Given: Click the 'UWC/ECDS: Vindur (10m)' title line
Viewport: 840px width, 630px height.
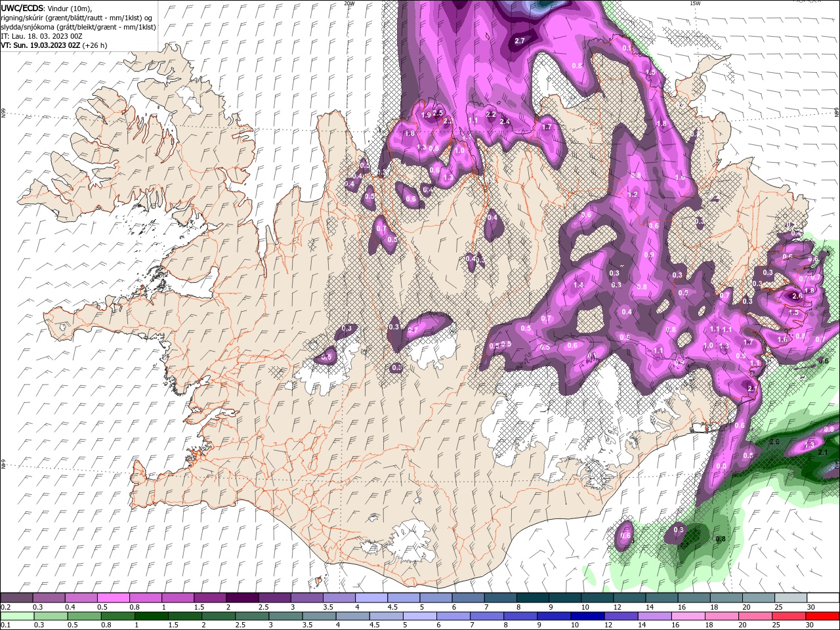Looking at the screenshot, I should coord(47,8).
